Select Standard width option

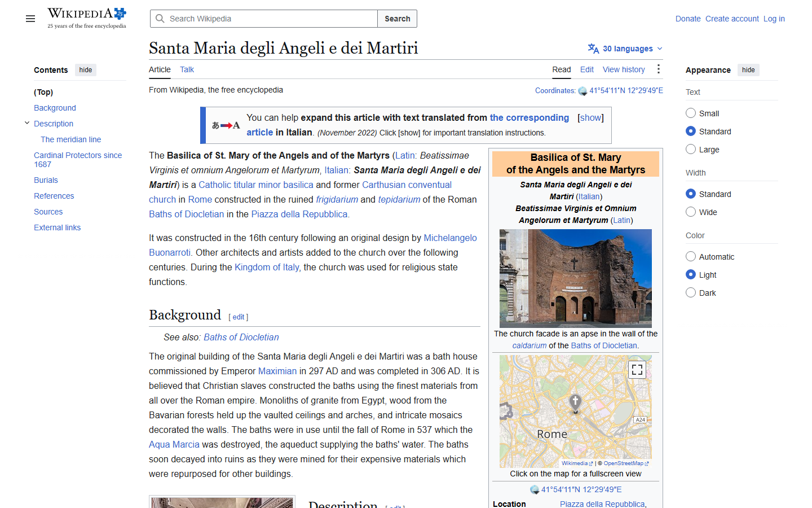point(691,194)
